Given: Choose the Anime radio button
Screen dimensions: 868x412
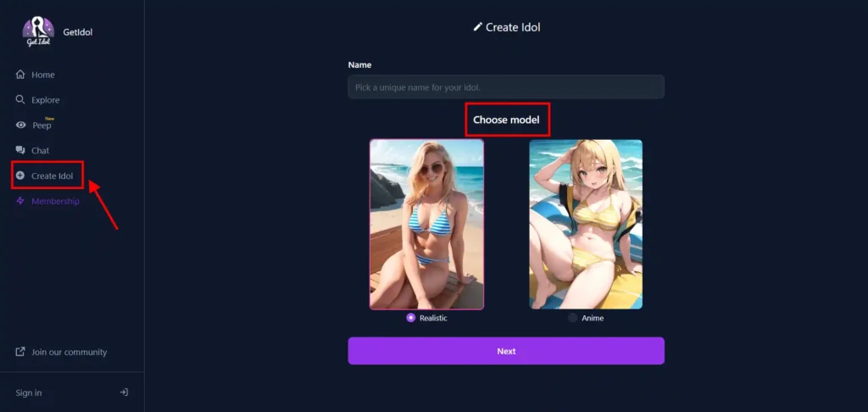Looking at the screenshot, I should click(572, 318).
